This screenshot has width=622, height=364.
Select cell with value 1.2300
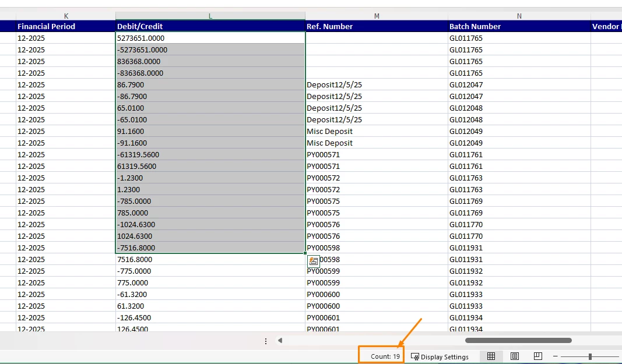(x=210, y=189)
